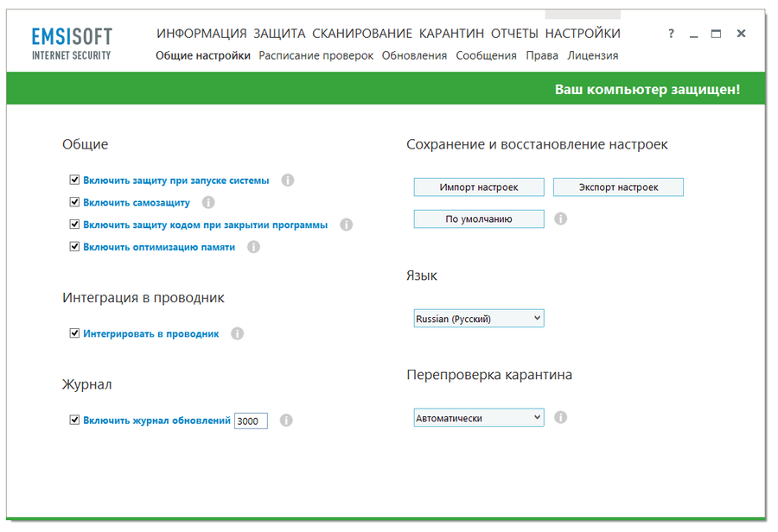This screenshot has width=778, height=532.
Task: Open help via question mark icon
Action: 671,33
